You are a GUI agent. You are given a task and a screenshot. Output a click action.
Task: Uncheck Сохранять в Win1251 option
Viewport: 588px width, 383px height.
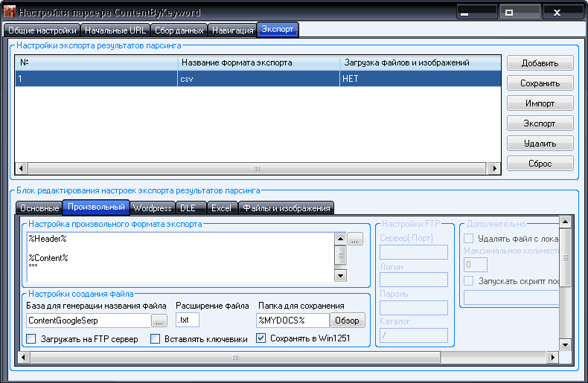click(261, 339)
